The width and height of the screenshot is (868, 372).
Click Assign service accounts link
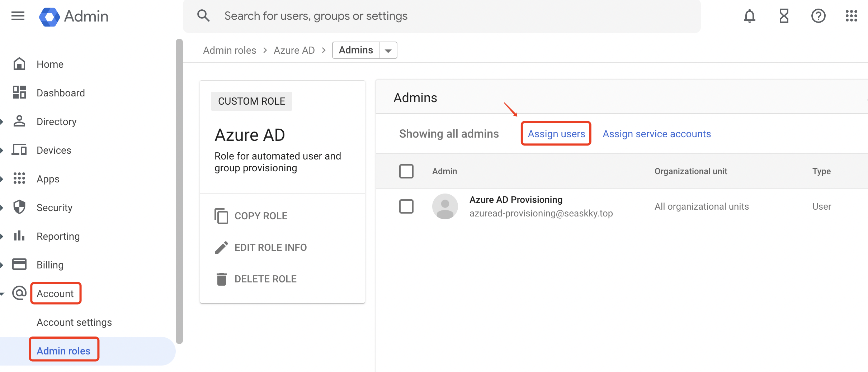656,134
